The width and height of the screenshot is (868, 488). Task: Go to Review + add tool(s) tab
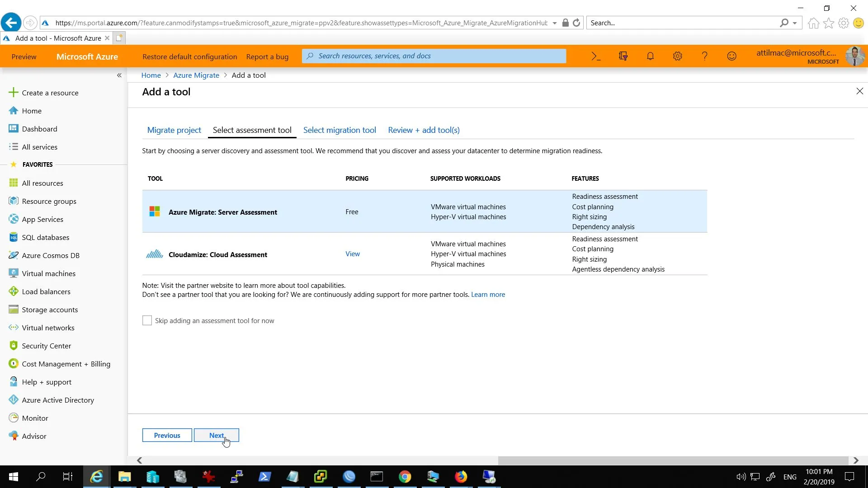tap(424, 130)
